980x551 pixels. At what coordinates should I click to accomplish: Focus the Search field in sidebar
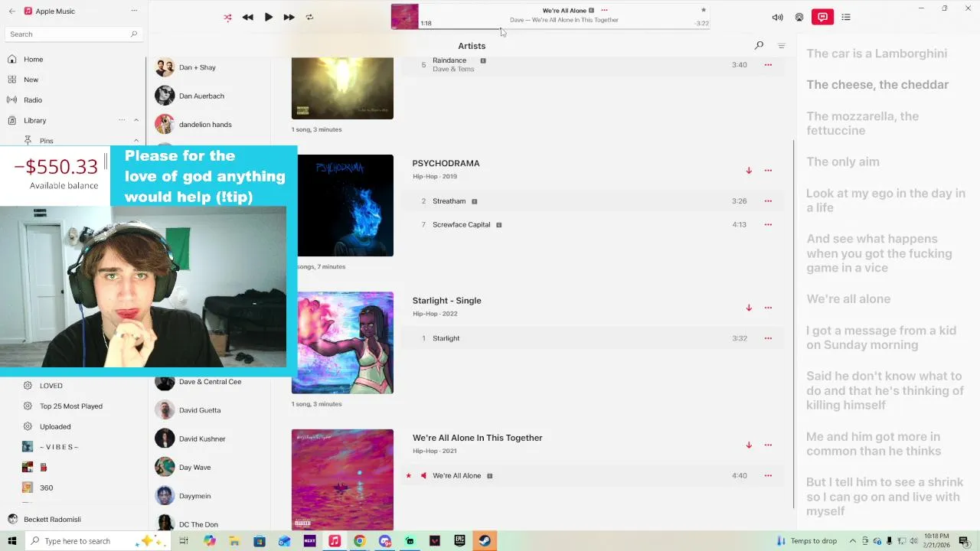pos(74,34)
